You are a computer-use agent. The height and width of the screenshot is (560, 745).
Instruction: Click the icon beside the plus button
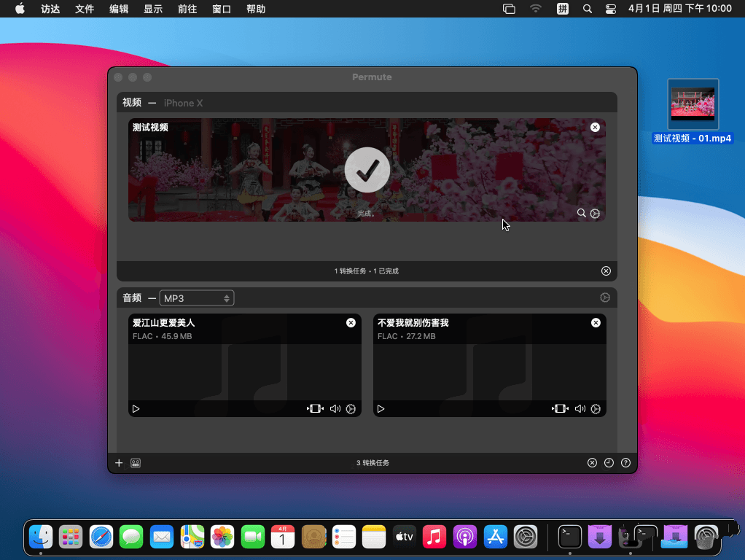click(x=136, y=463)
